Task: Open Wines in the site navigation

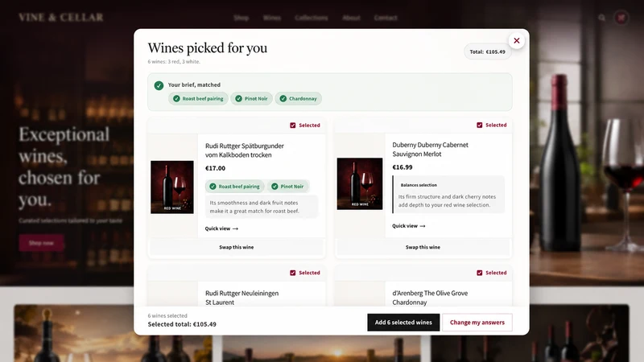Action: tap(272, 18)
